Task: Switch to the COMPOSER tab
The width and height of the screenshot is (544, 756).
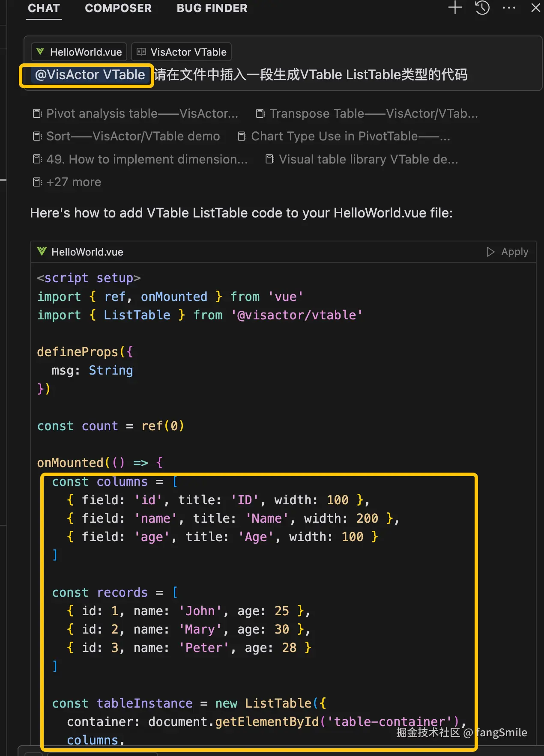Action: point(118,8)
